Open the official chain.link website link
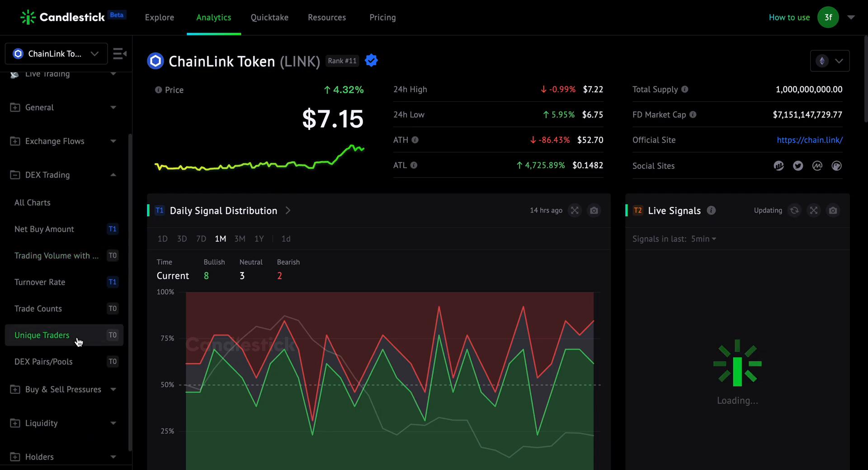The width and height of the screenshot is (868, 470). pyautogui.click(x=809, y=140)
